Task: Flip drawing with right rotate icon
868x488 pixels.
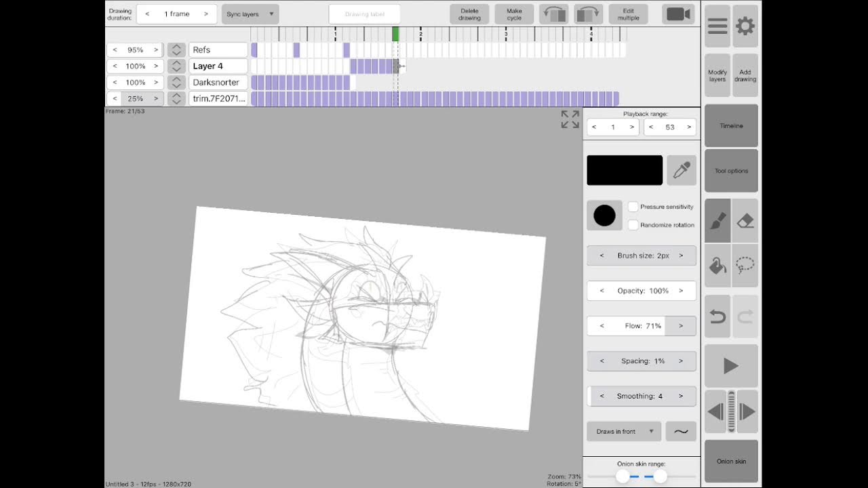Action: click(x=589, y=14)
